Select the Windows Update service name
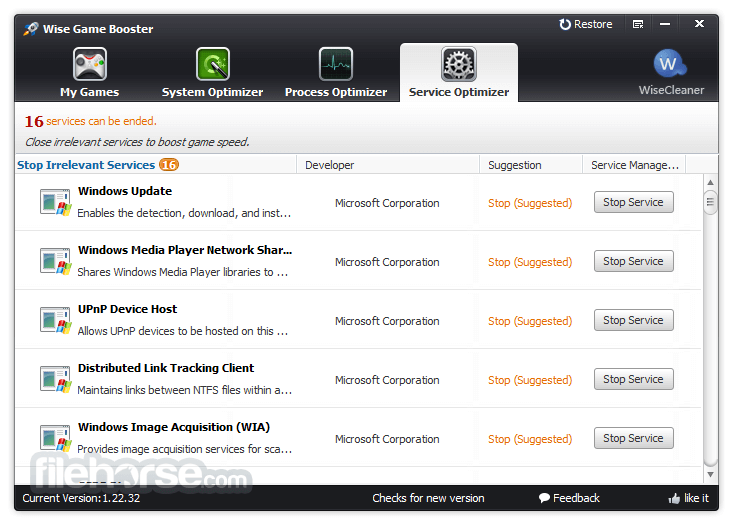The height and width of the screenshot is (524, 732). (x=125, y=191)
